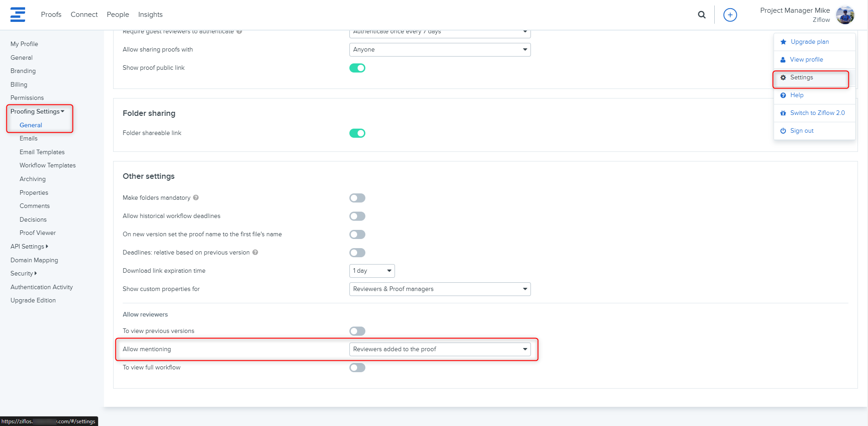Click the gift icon beside Switch to Ziflow 2.0
The image size is (868, 426).
[783, 113]
